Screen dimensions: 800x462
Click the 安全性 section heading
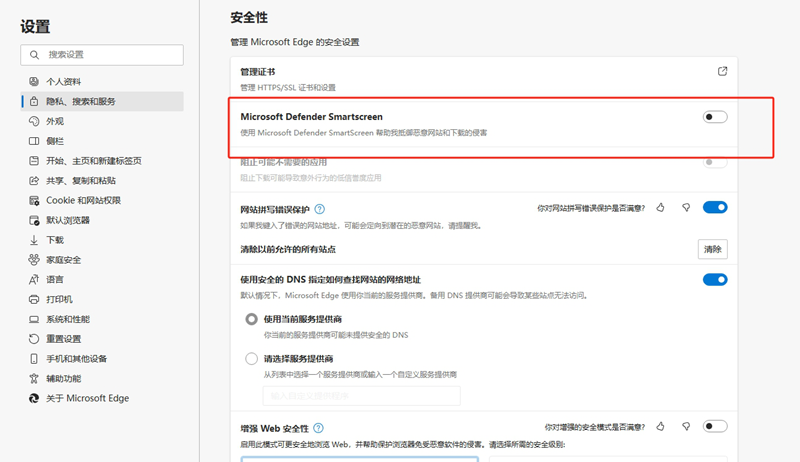coord(249,17)
